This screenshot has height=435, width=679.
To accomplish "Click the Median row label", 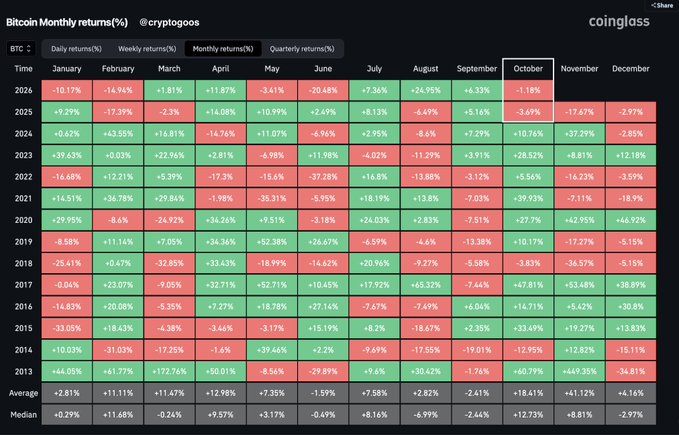I will 23,415.
